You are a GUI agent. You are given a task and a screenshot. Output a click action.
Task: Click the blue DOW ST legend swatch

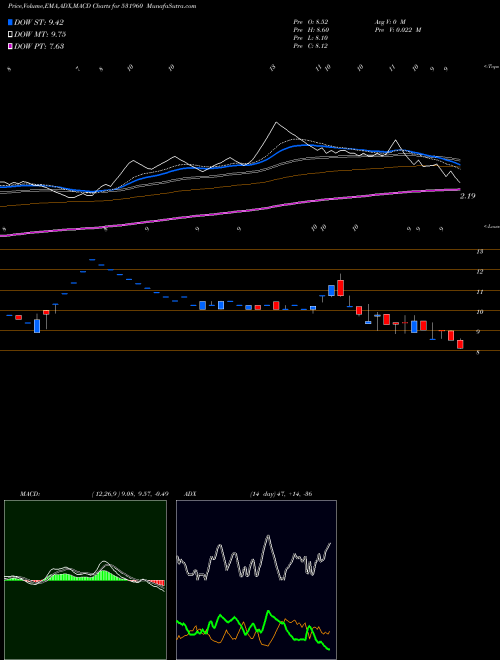[11, 23]
